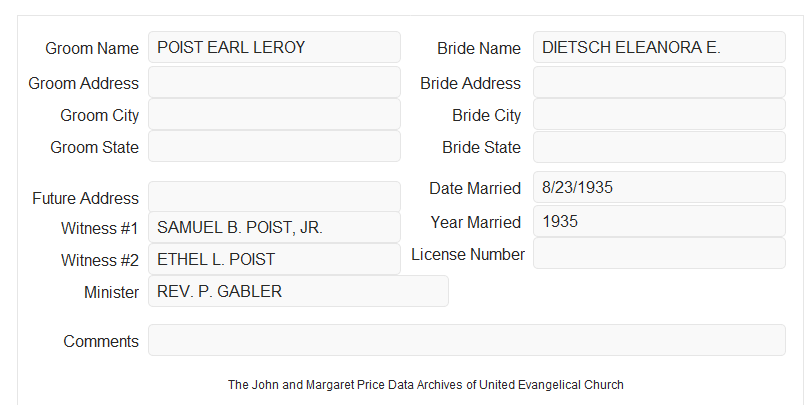Screen dimensions: 805x405
Task: Click the Bride State field
Action: (x=659, y=147)
